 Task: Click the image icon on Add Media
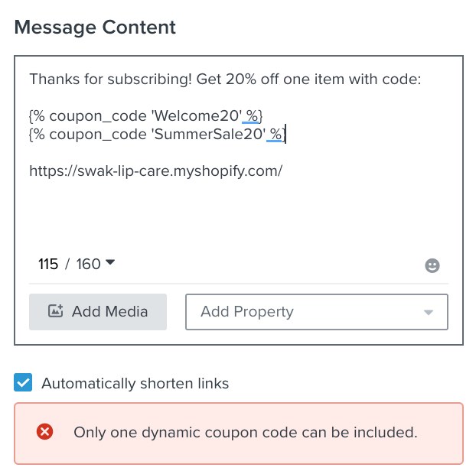[x=55, y=311]
